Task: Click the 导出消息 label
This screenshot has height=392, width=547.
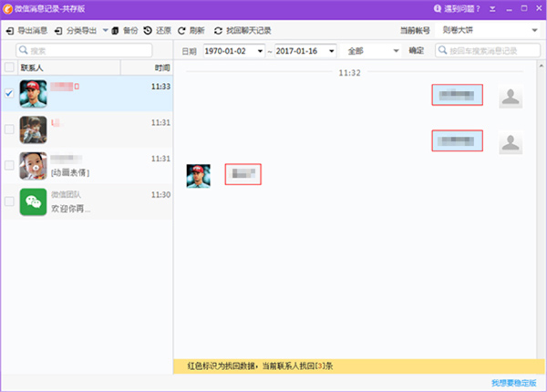Action: pos(33,31)
